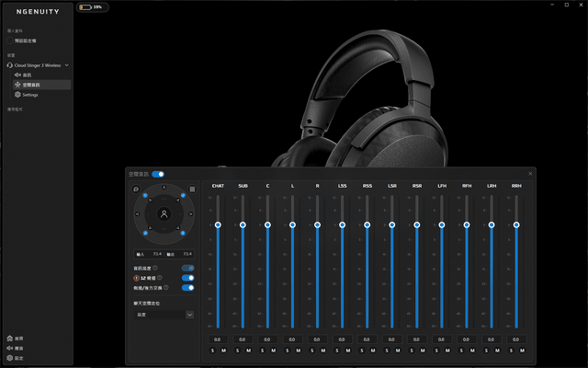Screen dimensions: 588x368
Task: Click the CHAT channel volume slider handle
Action: (x=218, y=224)
